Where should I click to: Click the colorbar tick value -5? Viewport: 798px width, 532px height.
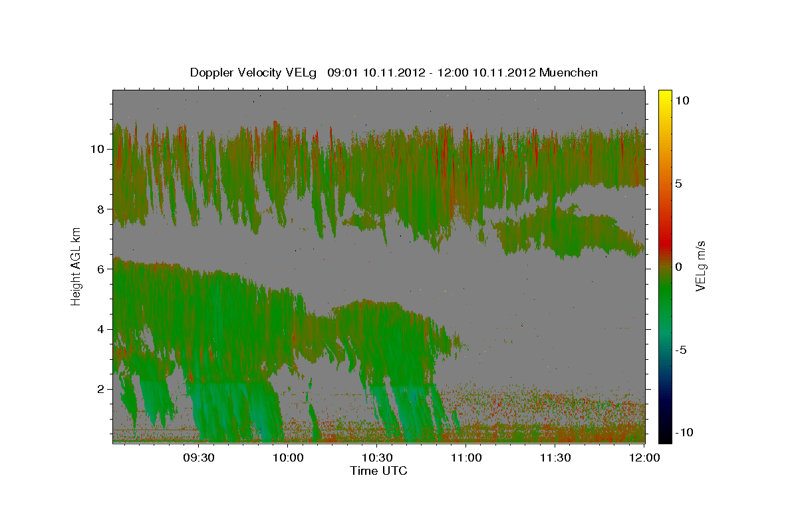(x=681, y=350)
